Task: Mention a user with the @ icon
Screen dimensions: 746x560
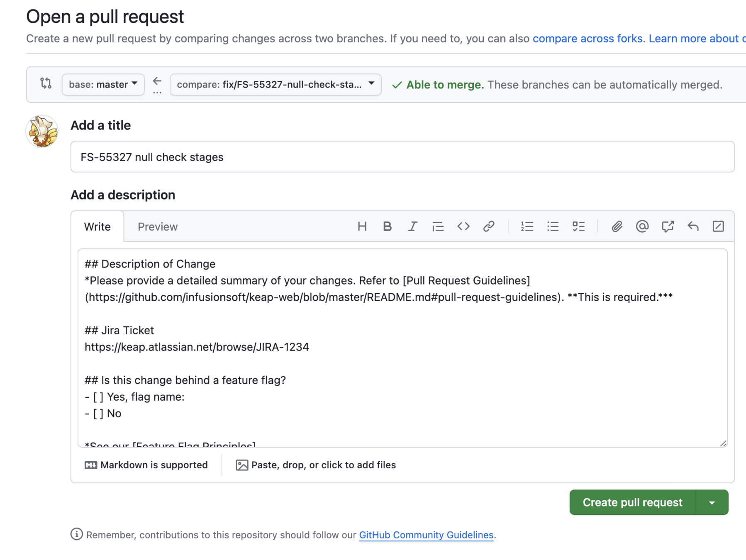Action: point(642,226)
